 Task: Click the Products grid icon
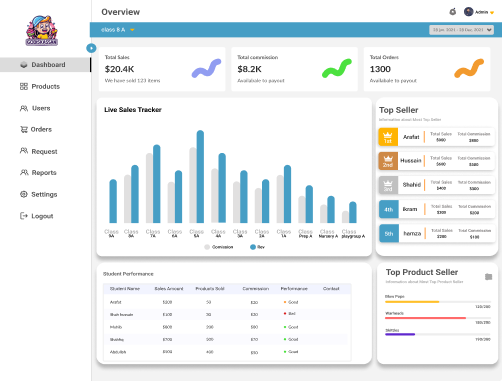[24, 86]
